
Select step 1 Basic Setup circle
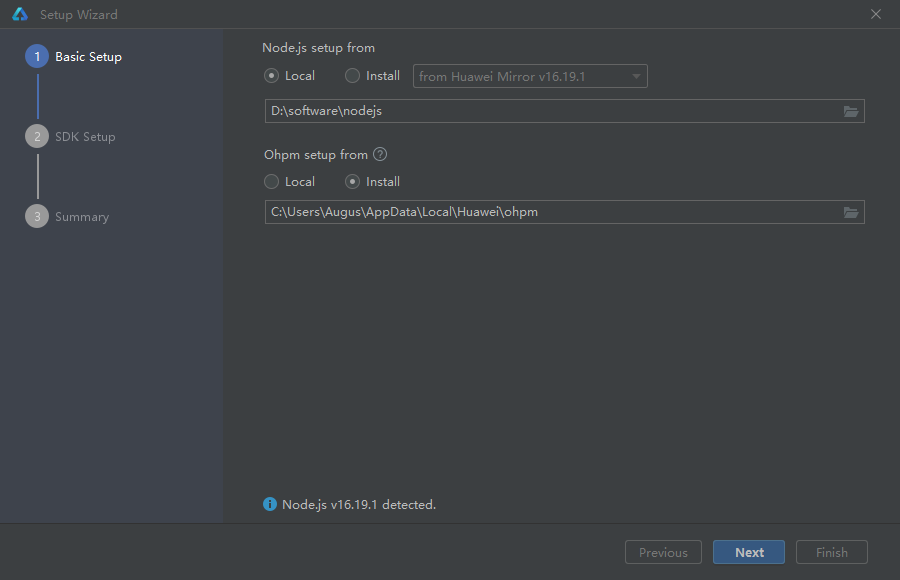point(37,56)
